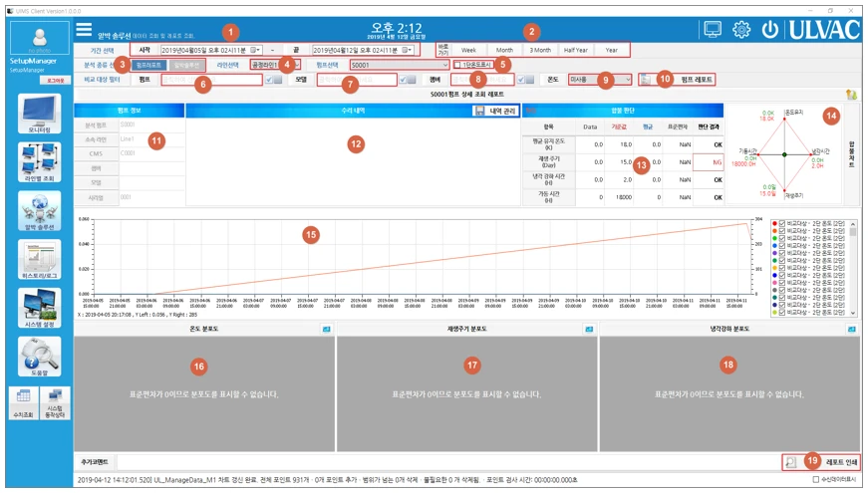Uncheck the purple-dot legend series checkbox
Image resolution: width=868 pixels, height=493 pixels.
(782, 253)
